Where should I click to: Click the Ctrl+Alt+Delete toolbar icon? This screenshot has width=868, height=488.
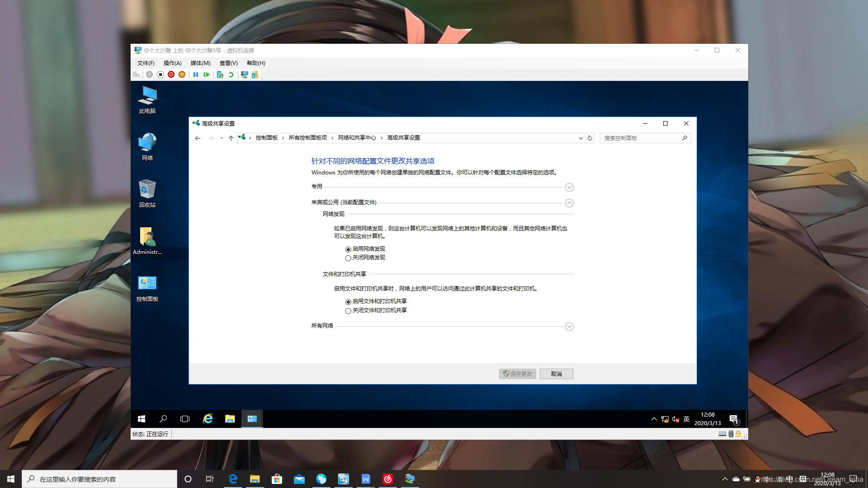(x=136, y=75)
